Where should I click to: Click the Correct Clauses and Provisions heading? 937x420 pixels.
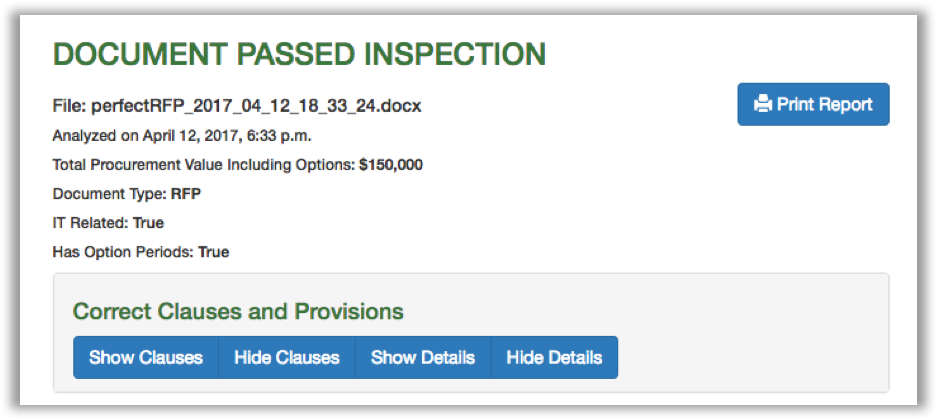(x=238, y=311)
